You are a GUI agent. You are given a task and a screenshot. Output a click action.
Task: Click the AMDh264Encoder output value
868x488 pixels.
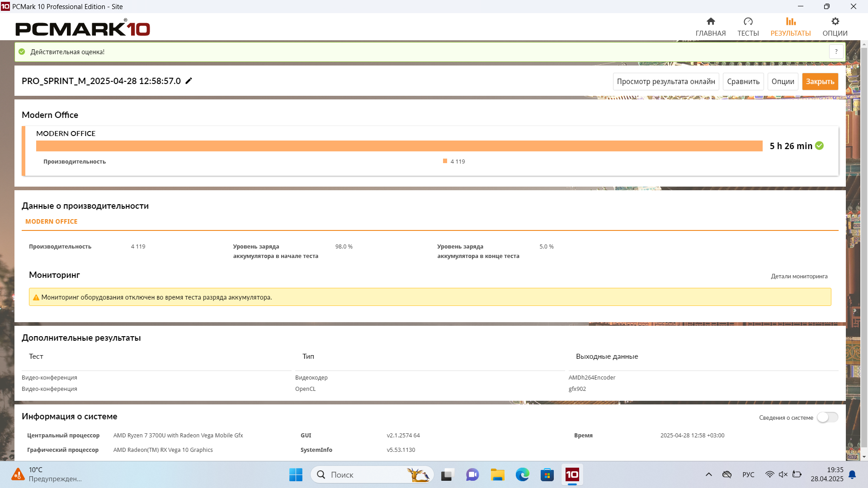point(592,378)
